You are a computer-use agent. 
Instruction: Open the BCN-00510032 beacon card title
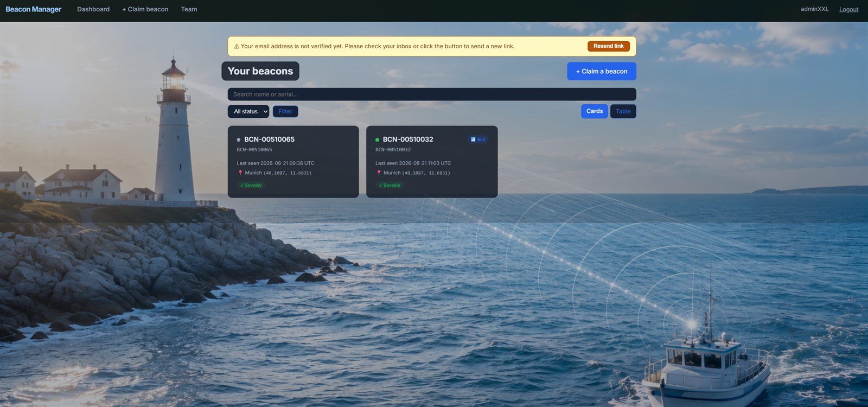(x=408, y=139)
